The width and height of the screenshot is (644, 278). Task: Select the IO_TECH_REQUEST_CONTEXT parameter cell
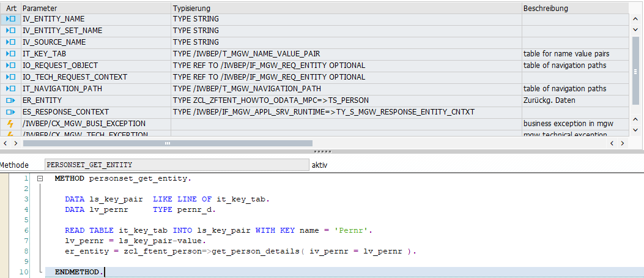(96, 77)
